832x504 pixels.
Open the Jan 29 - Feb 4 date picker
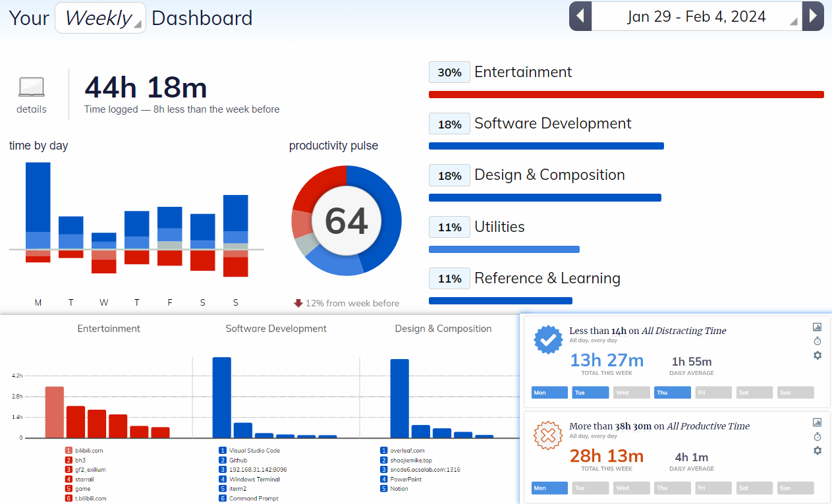pyautogui.click(x=696, y=16)
